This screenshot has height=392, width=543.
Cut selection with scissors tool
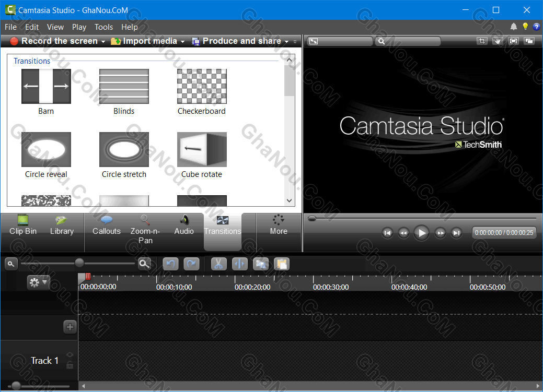pos(218,264)
